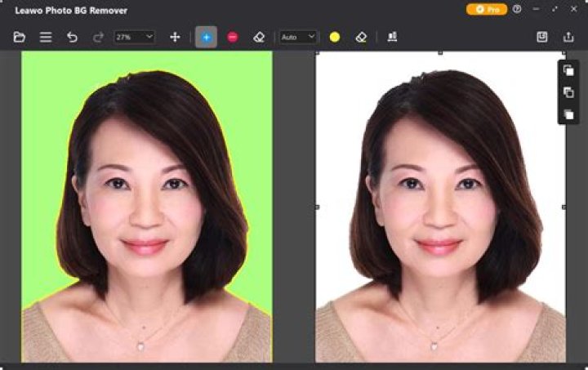Undo the last edit
This screenshot has width=588, height=370.
(72, 37)
